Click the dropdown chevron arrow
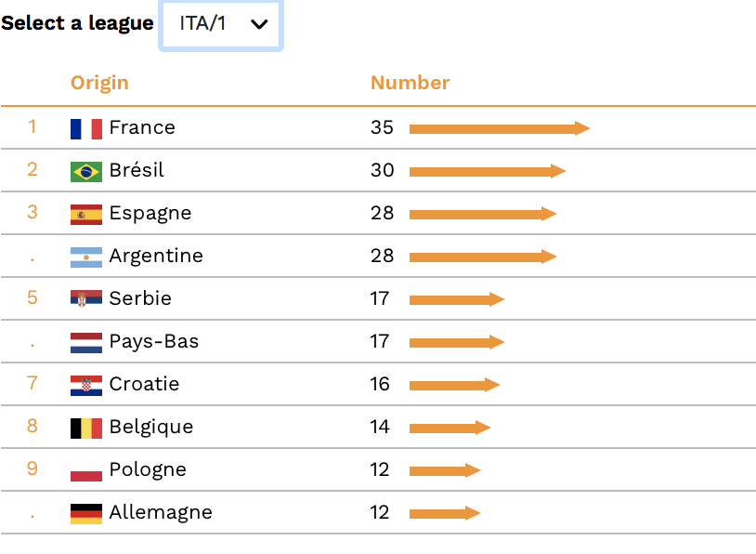756x554 pixels. point(259,24)
